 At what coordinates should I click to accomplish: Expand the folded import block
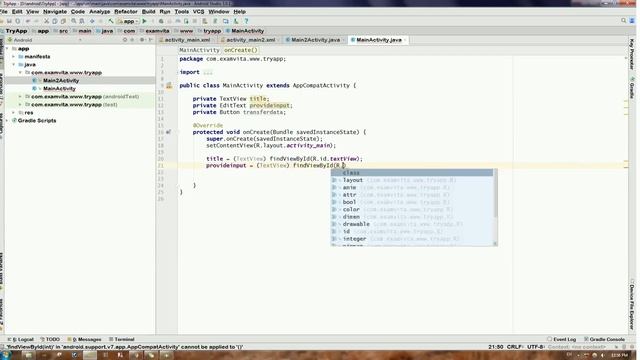click(x=208, y=72)
